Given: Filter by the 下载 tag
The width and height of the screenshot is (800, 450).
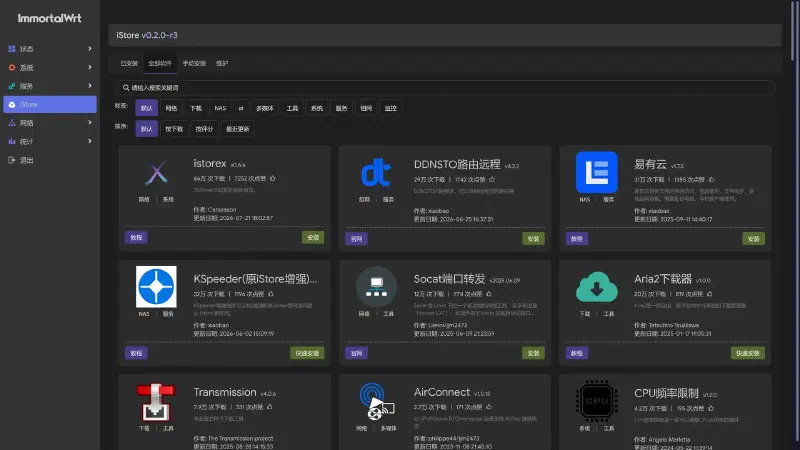Looking at the screenshot, I should pos(196,108).
